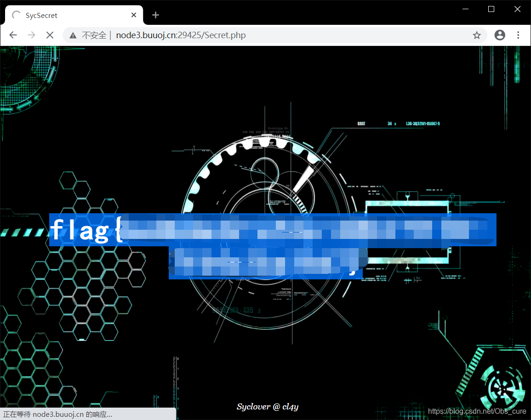Click the 不安全 security label
This screenshot has width=531, height=420.
point(94,35)
